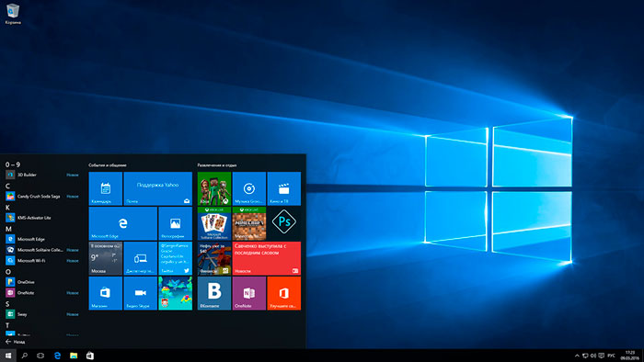The height and width of the screenshot is (362, 644).
Task: Open Task View from the taskbar
Action: [x=40, y=356]
